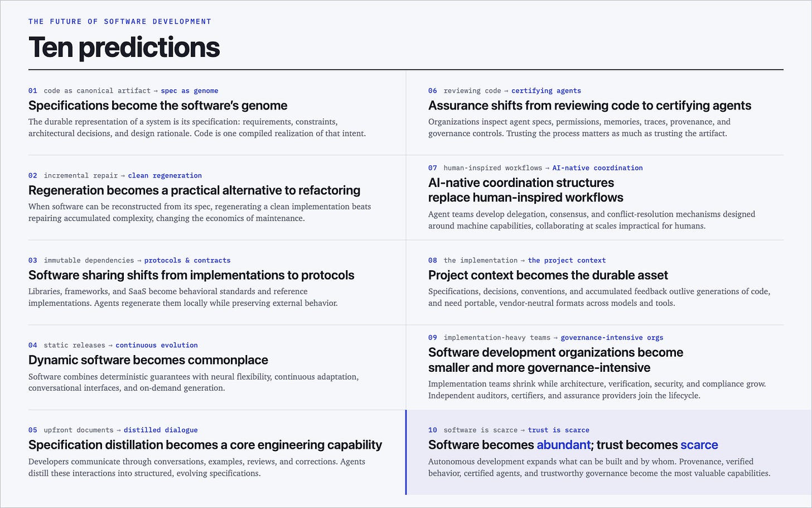The width and height of the screenshot is (812, 508).
Task: Click the 'Ten predictions' main heading
Action: (x=124, y=47)
